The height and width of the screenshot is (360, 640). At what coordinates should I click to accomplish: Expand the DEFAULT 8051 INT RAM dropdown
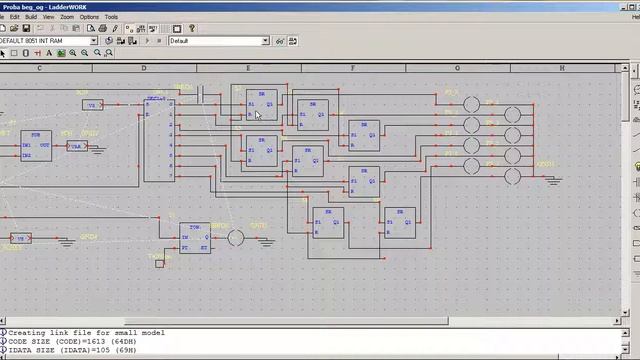click(93, 41)
